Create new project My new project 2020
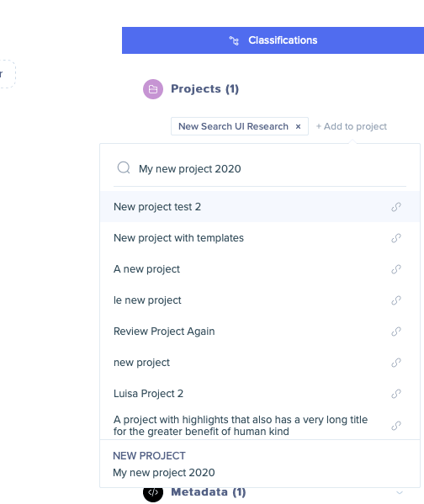Image resolution: width=424 pixels, height=504 pixels. [x=260, y=464]
